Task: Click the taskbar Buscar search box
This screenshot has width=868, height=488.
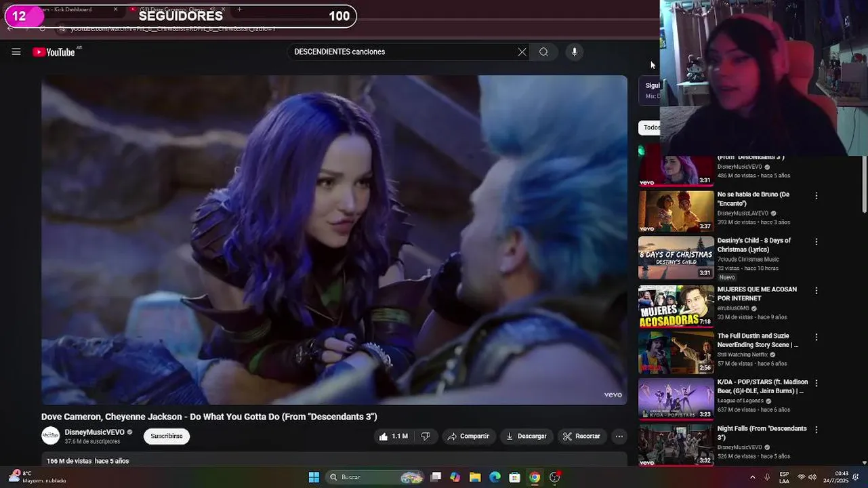Action: click(x=376, y=477)
